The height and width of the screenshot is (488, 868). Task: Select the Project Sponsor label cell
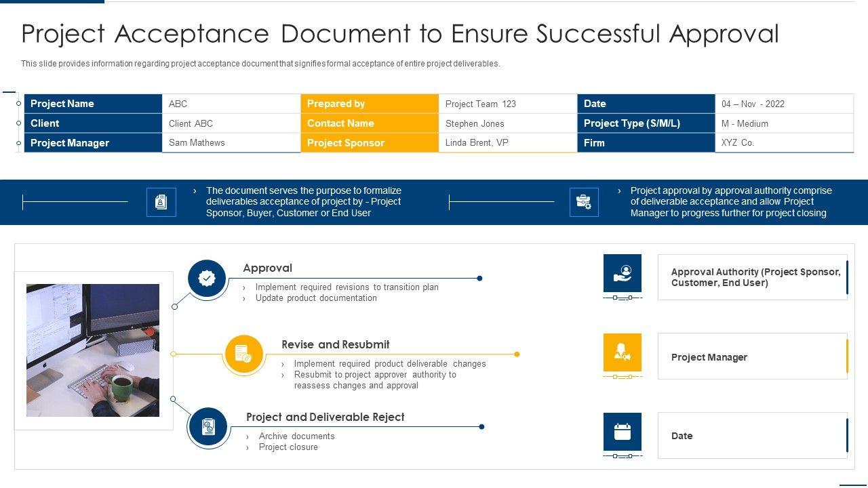point(370,143)
